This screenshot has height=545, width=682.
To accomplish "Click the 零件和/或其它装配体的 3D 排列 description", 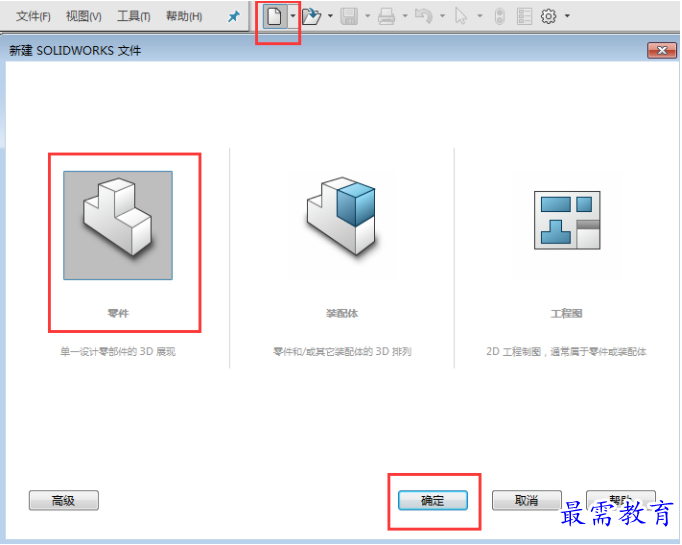I will (342, 351).
